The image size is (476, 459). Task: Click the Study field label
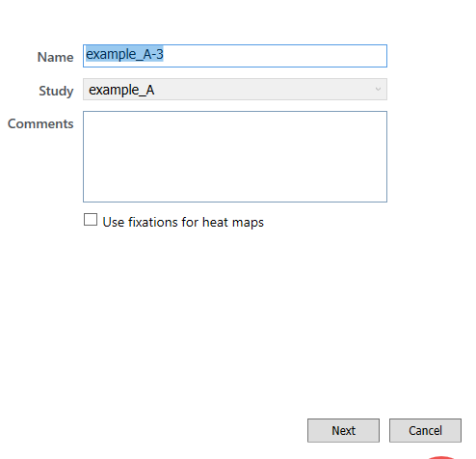(x=56, y=91)
